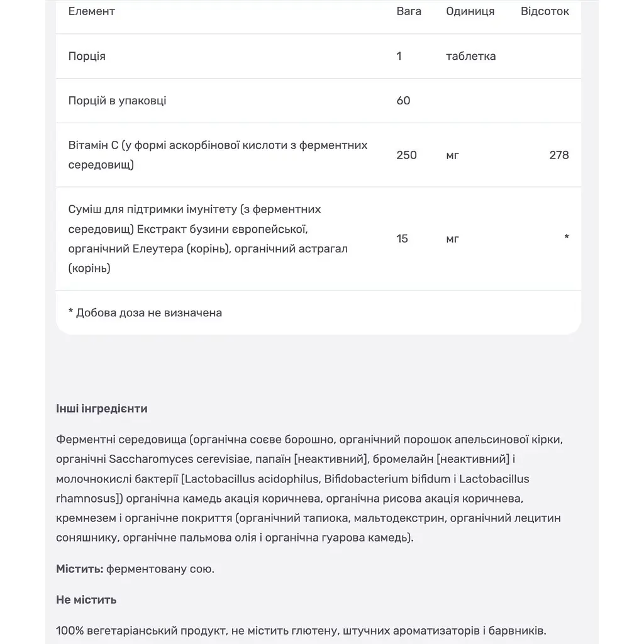Image resolution: width=644 pixels, height=644 pixels.
Task: Select the Порція row label
Action: point(87,56)
